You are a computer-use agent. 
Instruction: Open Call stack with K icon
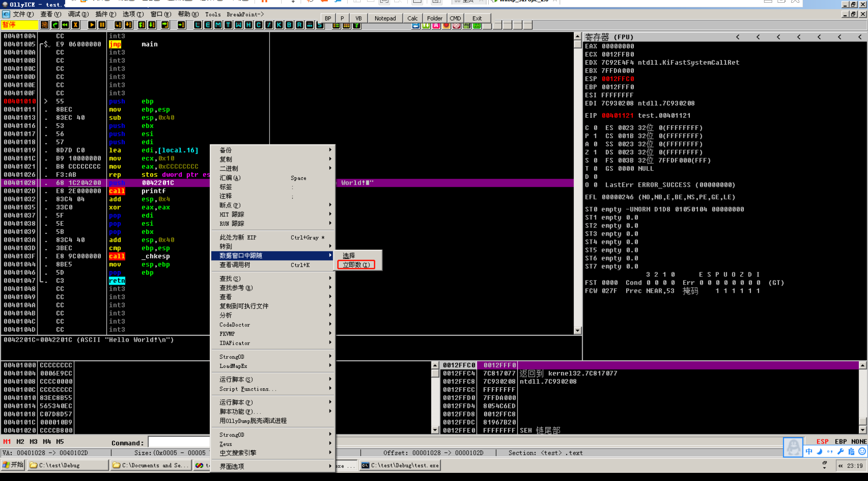click(279, 25)
